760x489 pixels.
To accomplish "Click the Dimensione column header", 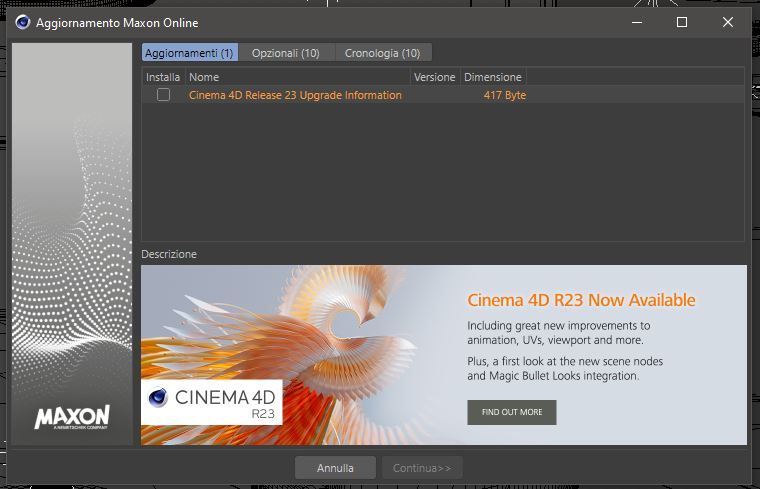I will 493,77.
